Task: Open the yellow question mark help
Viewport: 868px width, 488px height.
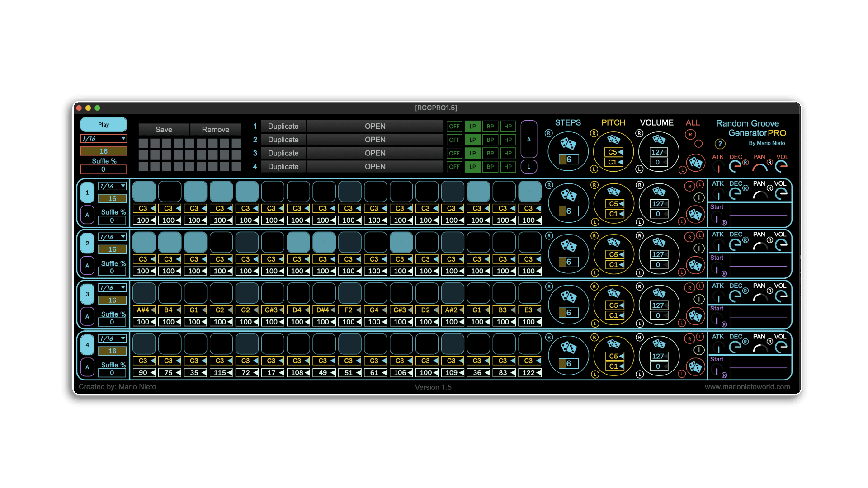Action: tap(720, 144)
